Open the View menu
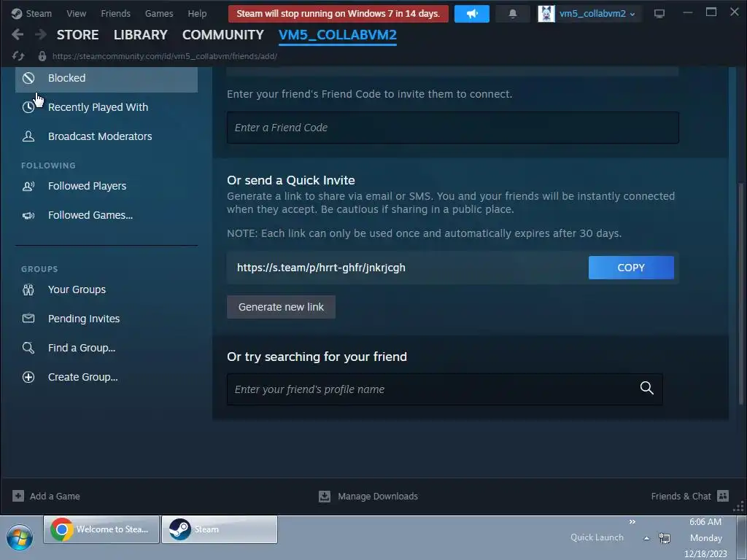 click(x=76, y=13)
